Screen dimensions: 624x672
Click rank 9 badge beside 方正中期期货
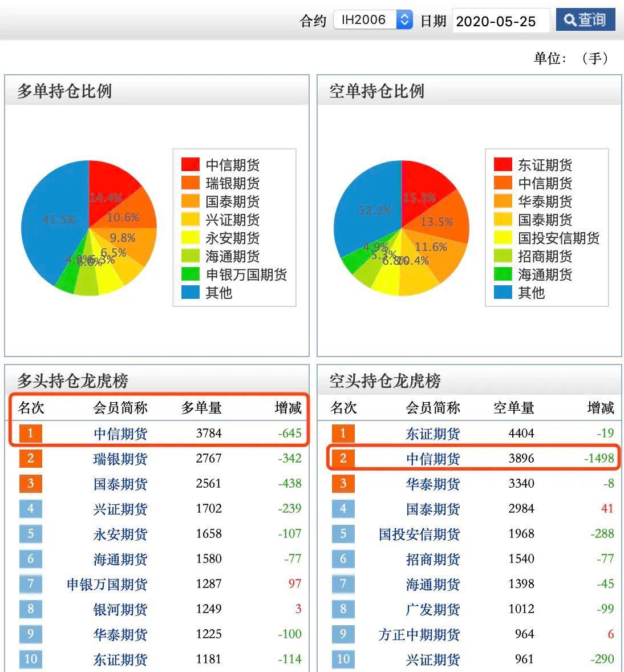[343, 634]
